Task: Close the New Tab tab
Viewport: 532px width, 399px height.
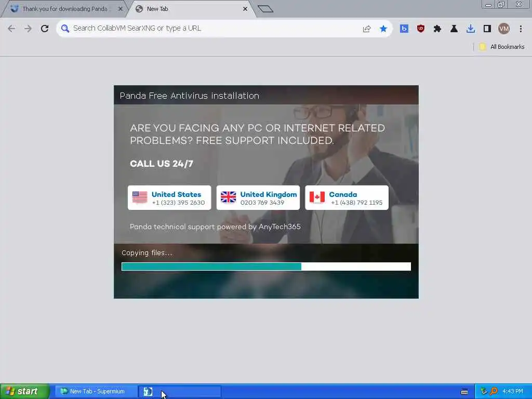Action: pyautogui.click(x=245, y=9)
